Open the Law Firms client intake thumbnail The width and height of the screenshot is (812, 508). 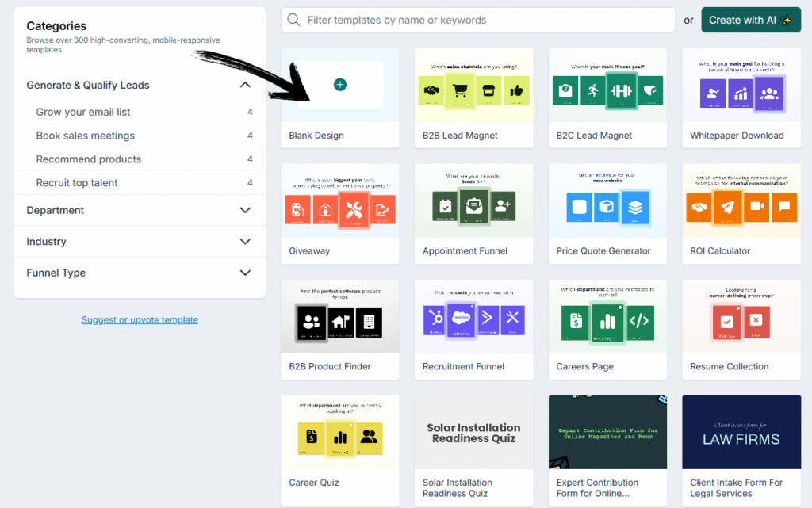click(741, 432)
